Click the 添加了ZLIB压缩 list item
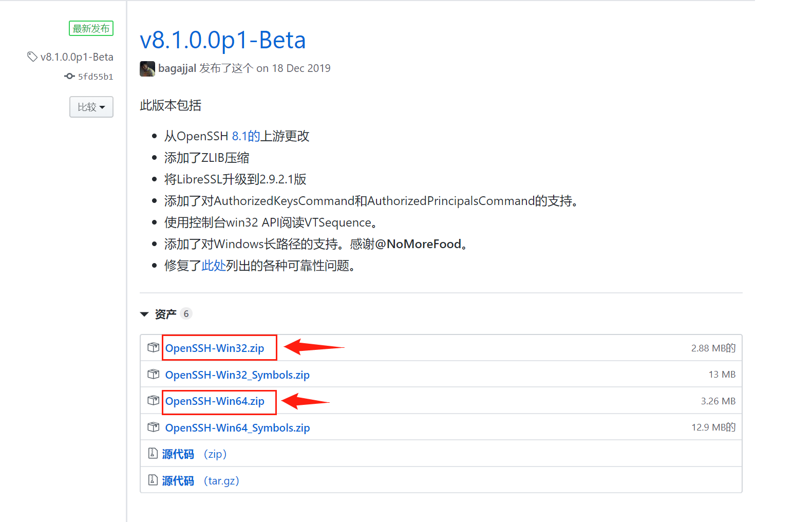Viewport: 812px width, 522px height. tap(206, 158)
